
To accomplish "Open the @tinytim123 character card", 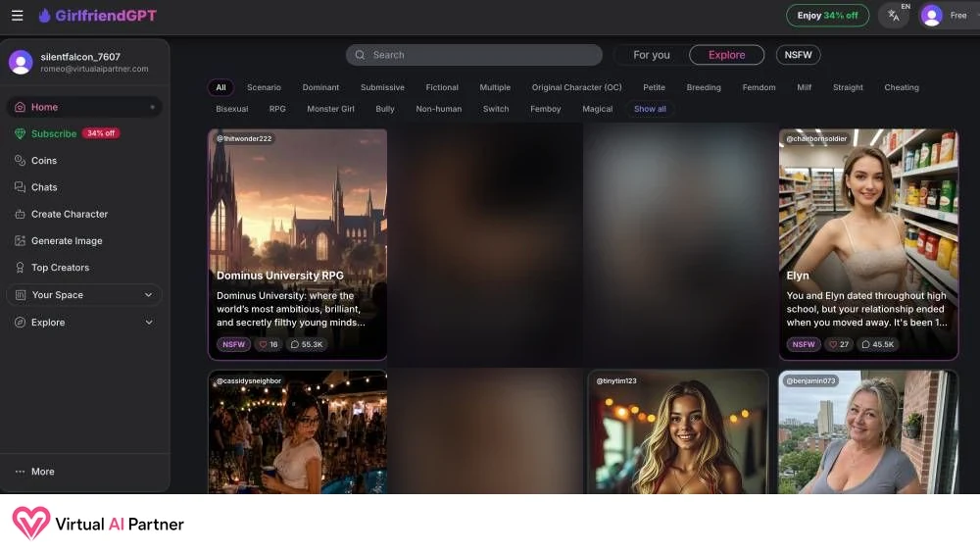I will tap(677, 432).
